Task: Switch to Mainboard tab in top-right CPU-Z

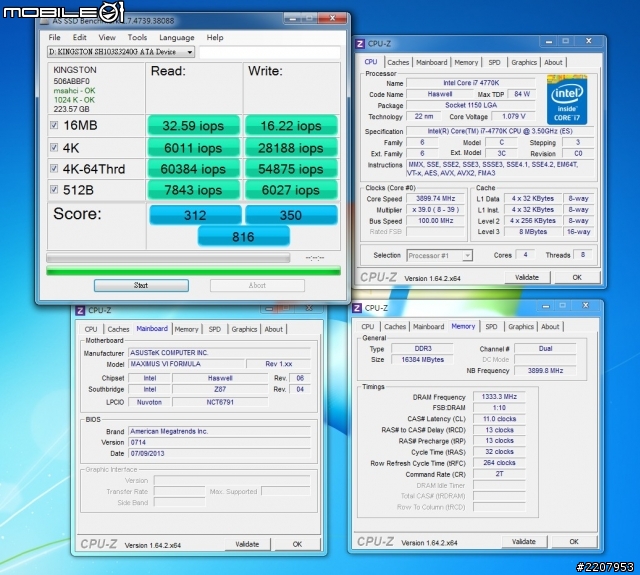Action: pyautogui.click(x=432, y=62)
